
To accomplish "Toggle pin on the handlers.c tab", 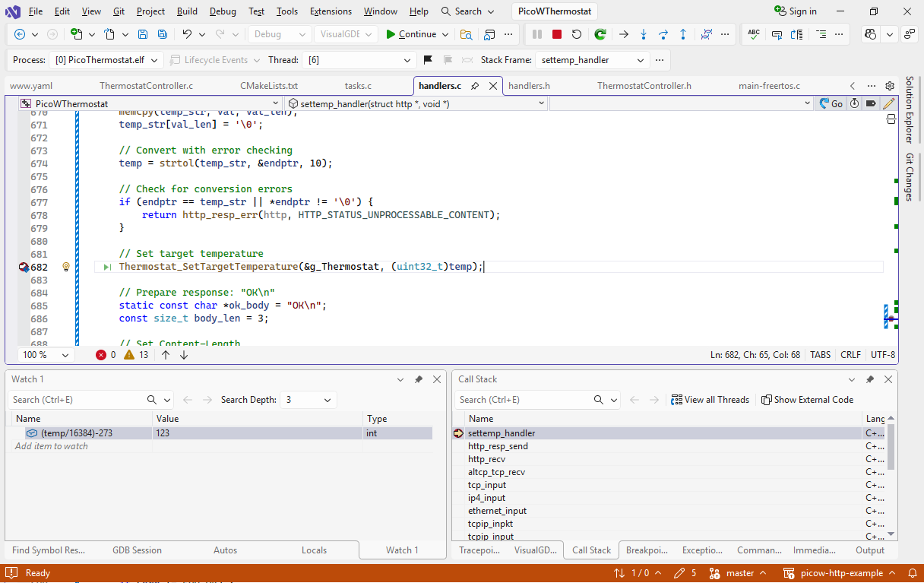I will [475, 86].
